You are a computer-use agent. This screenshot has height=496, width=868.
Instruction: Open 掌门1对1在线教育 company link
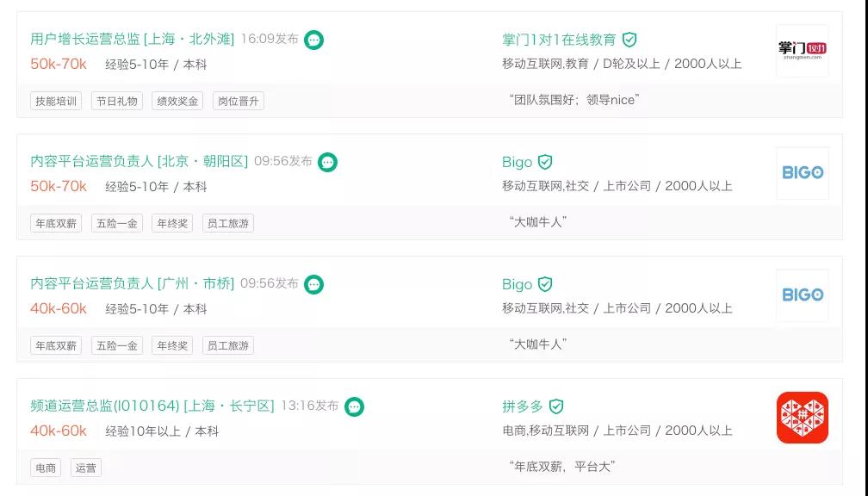559,40
